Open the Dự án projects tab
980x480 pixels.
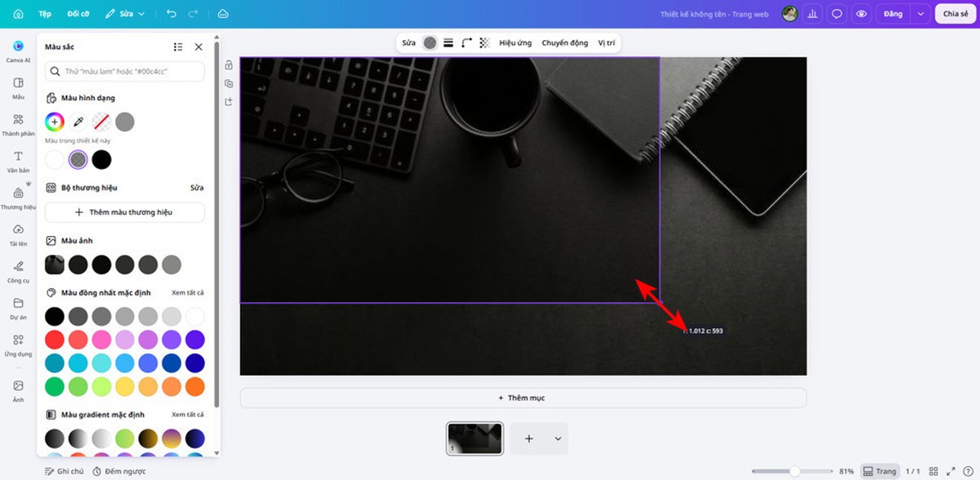(18, 309)
